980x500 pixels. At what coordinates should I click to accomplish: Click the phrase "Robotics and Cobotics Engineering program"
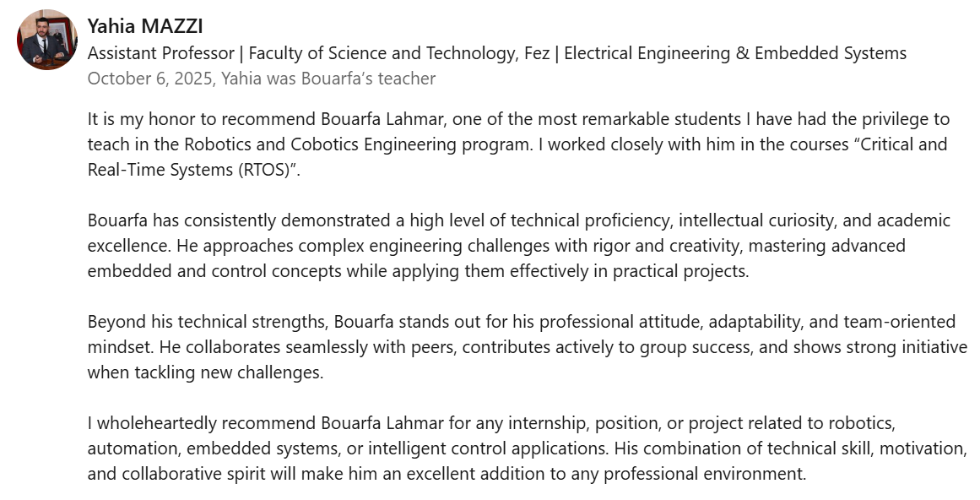(336, 144)
